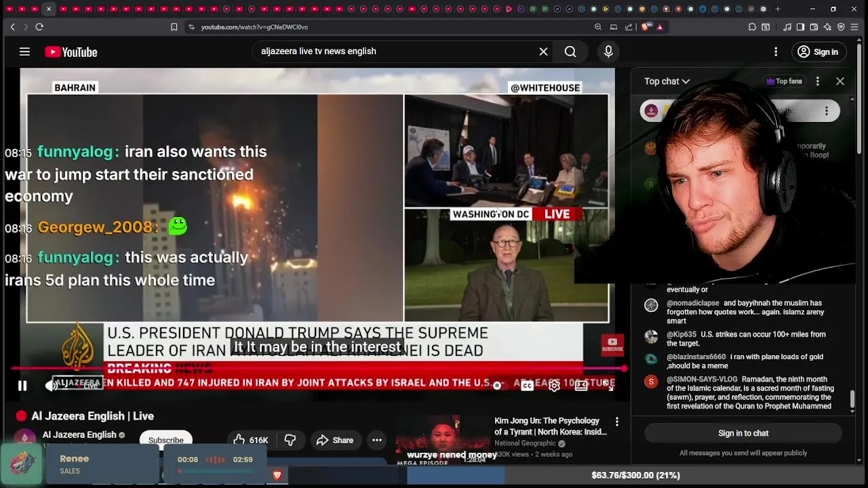Open live chat options menu
The width and height of the screenshot is (868, 488).
(818, 81)
